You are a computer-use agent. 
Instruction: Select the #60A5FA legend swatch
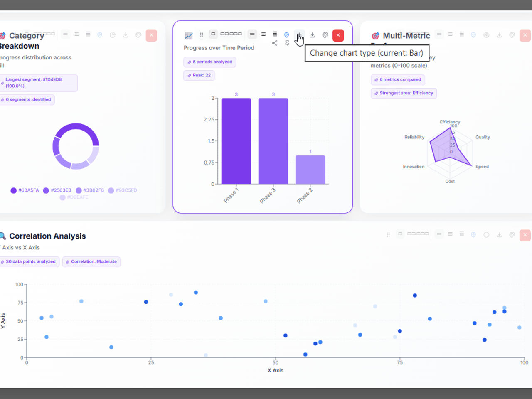(x=13, y=190)
